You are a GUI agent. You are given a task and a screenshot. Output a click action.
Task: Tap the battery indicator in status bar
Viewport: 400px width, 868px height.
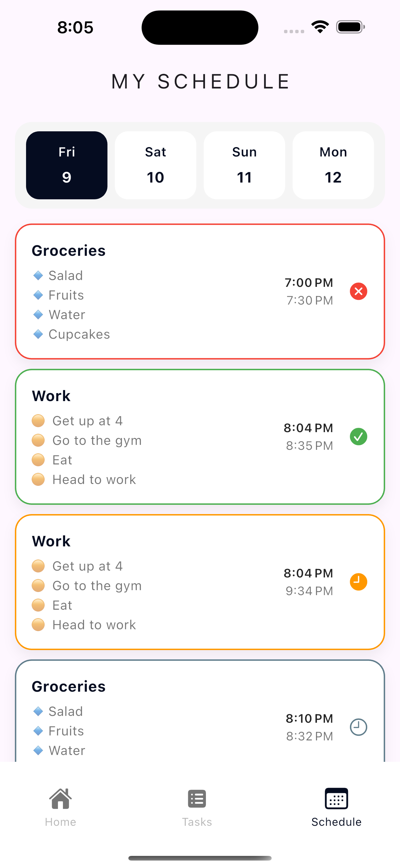(x=350, y=27)
